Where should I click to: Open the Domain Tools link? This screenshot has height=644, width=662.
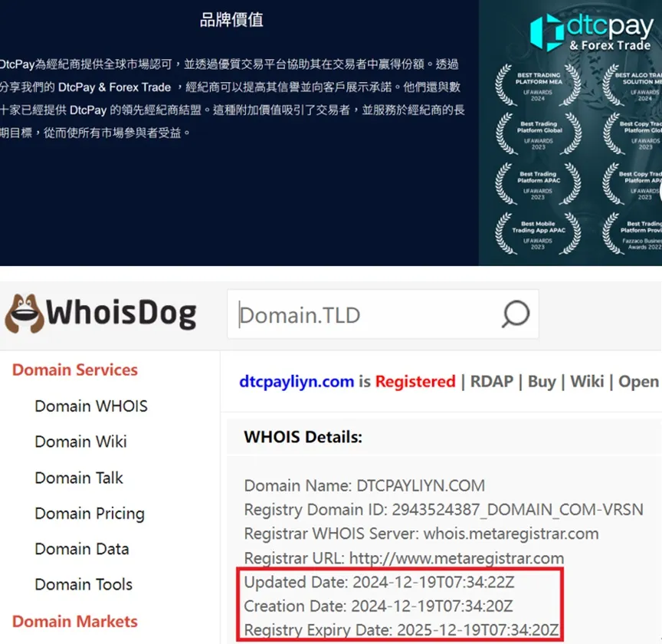click(84, 584)
